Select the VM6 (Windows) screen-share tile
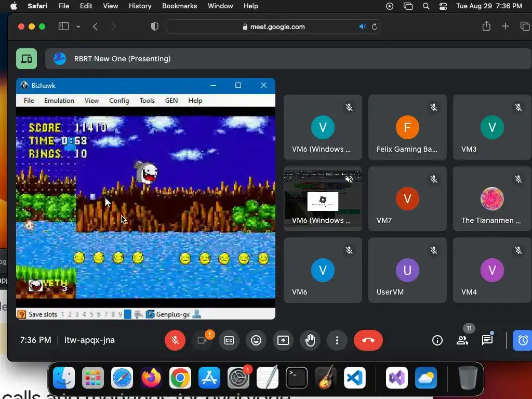Screen dimensions: 532x399 pyautogui.click(x=323, y=199)
